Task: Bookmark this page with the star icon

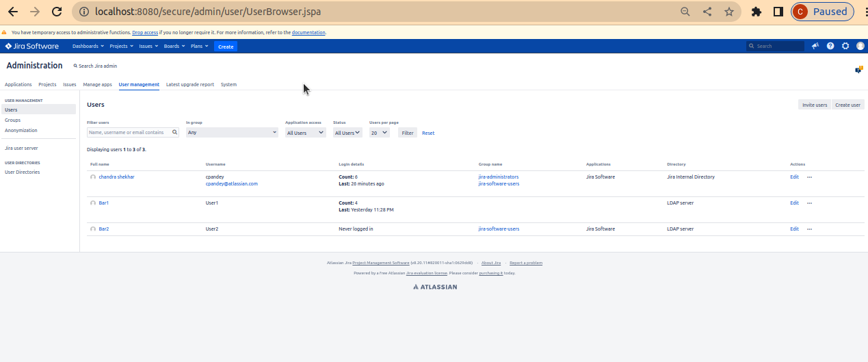Action: pyautogui.click(x=729, y=12)
